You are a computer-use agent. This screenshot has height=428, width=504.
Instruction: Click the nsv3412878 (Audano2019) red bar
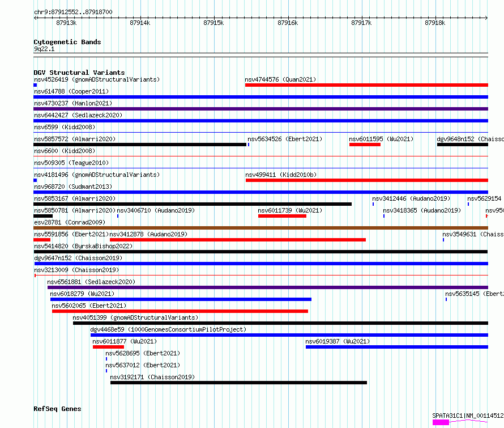[x=237, y=240]
